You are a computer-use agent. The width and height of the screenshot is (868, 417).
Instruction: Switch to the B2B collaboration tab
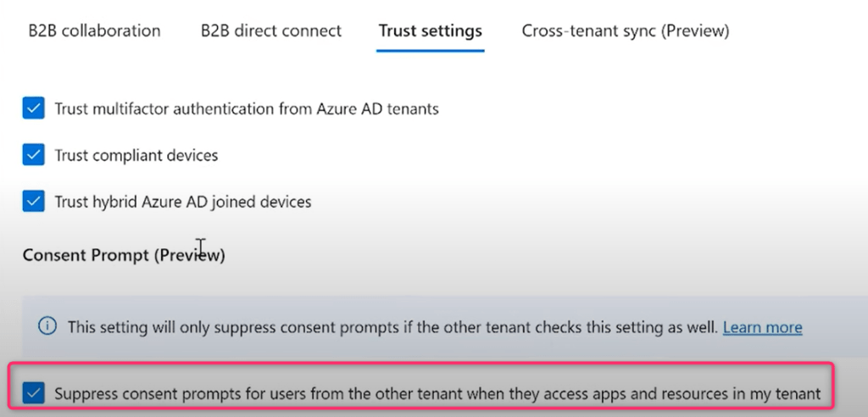click(94, 31)
